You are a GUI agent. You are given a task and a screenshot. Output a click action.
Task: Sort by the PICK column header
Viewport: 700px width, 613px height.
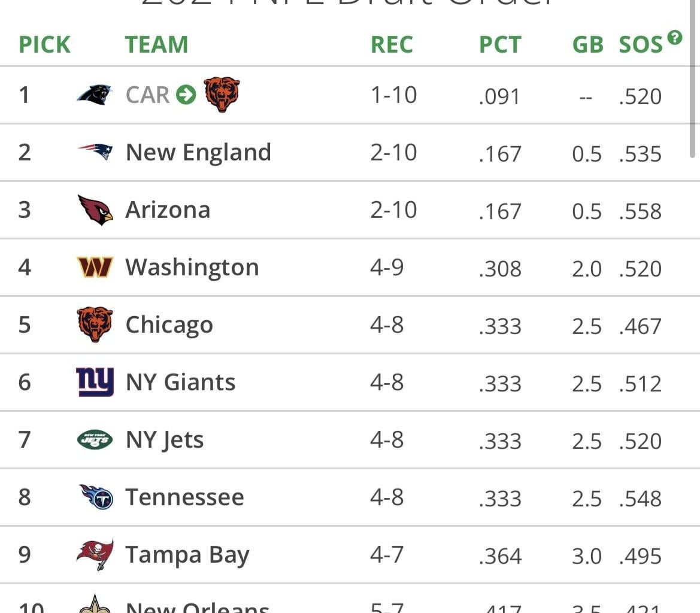tap(44, 44)
